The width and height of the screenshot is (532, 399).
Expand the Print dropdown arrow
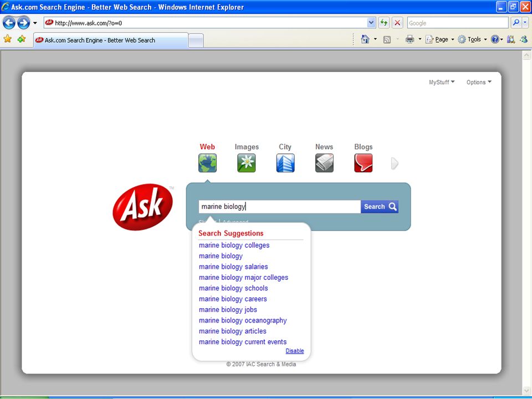pos(420,39)
